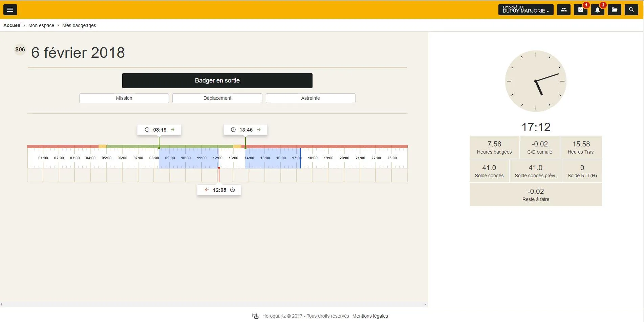
Task: Open the 41.0 Solde congés prévi. tile
Action: [536, 171]
